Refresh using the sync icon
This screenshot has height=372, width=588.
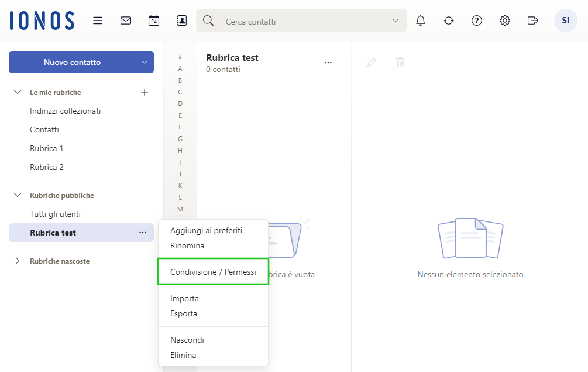[449, 21]
